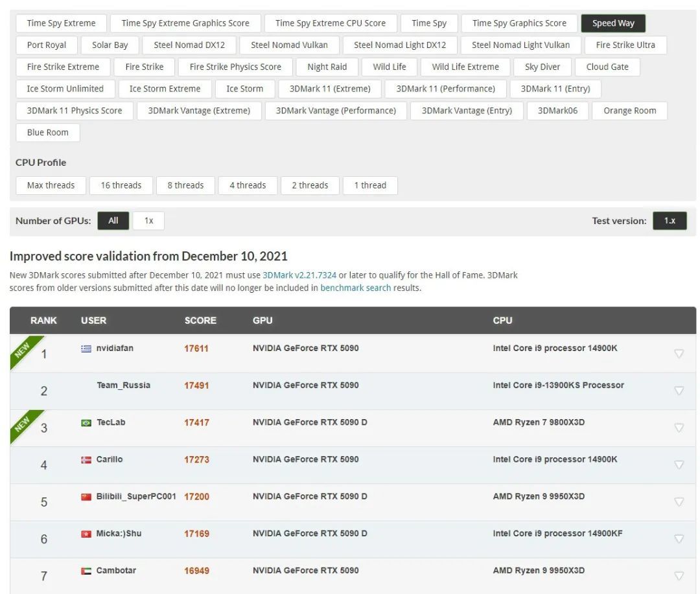The height and width of the screenshot is (594, 700).
Task: Switch to Steel Nomad Light Vulkan
Action: [521, 45]
